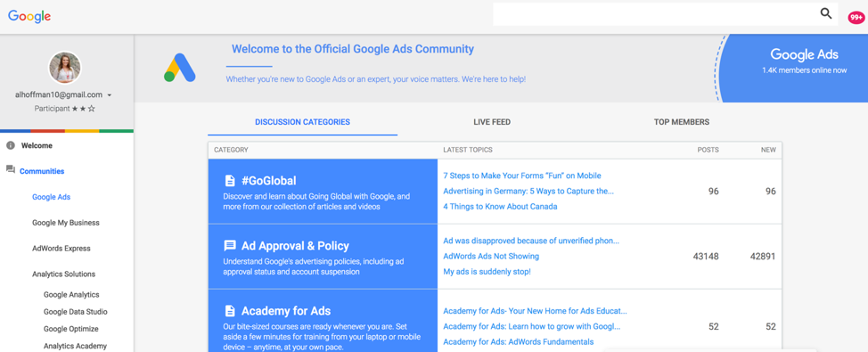This screenshot has width=868, height=352.
Task: Switch to the Discussion Categories tab
Action: coord(302,122)
